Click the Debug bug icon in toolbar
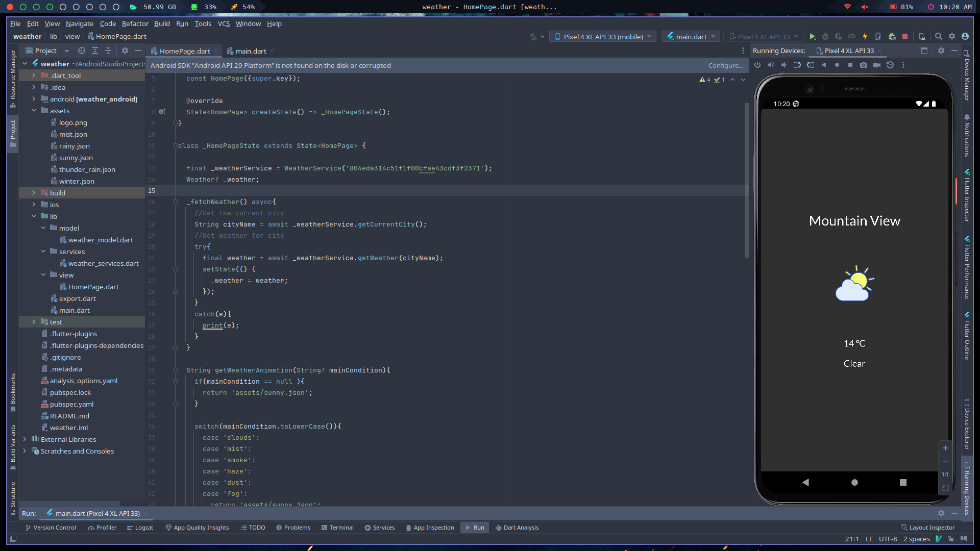The image size is (980, 551). coord(825,37)
